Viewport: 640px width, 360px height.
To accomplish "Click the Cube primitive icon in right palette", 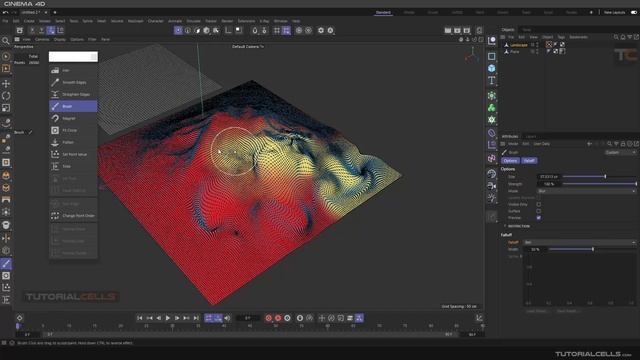I will 491,68.
